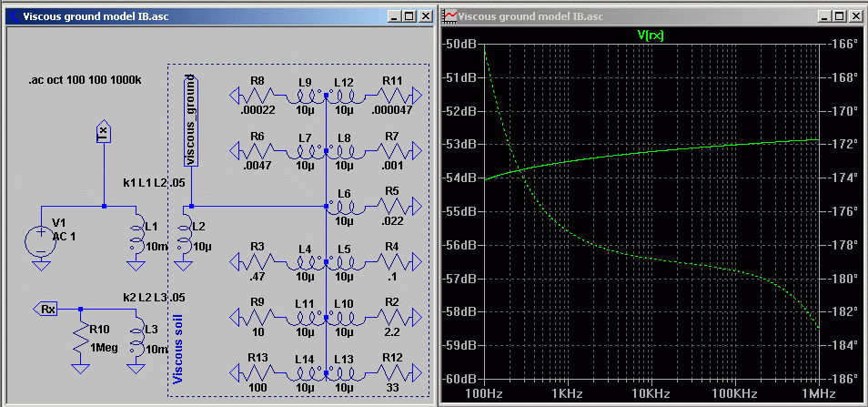Open the schematic window's system menu icon

(14, 16)
